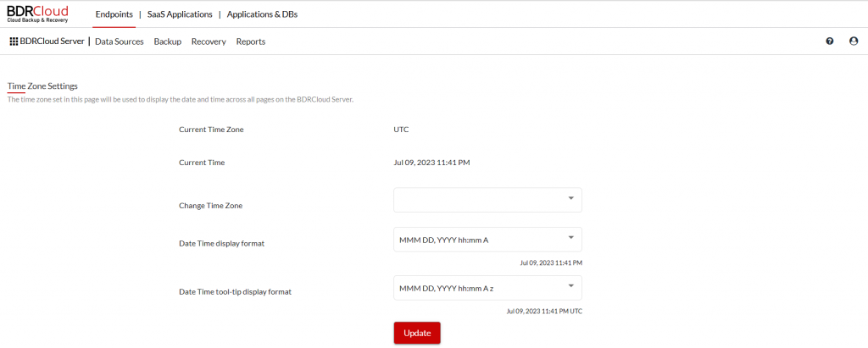This screenshot has height=348, width=868.
Task: Open the Data Sources menu
Action: (x=119, y=41)
